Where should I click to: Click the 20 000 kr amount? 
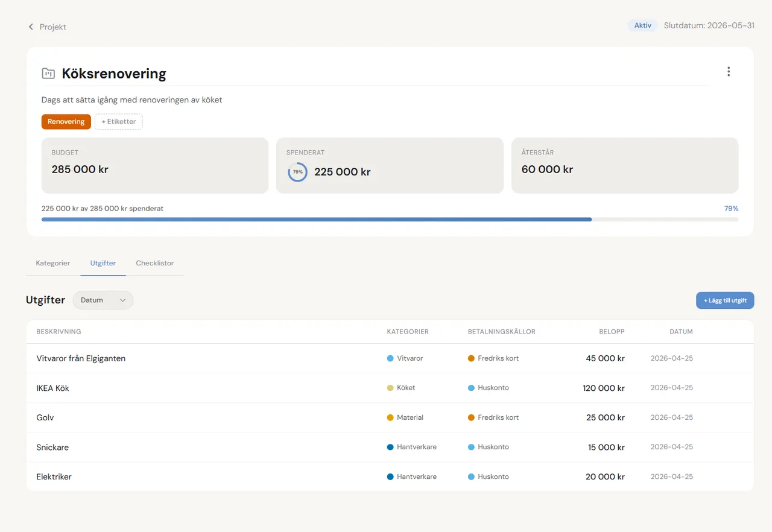[605, 477]
